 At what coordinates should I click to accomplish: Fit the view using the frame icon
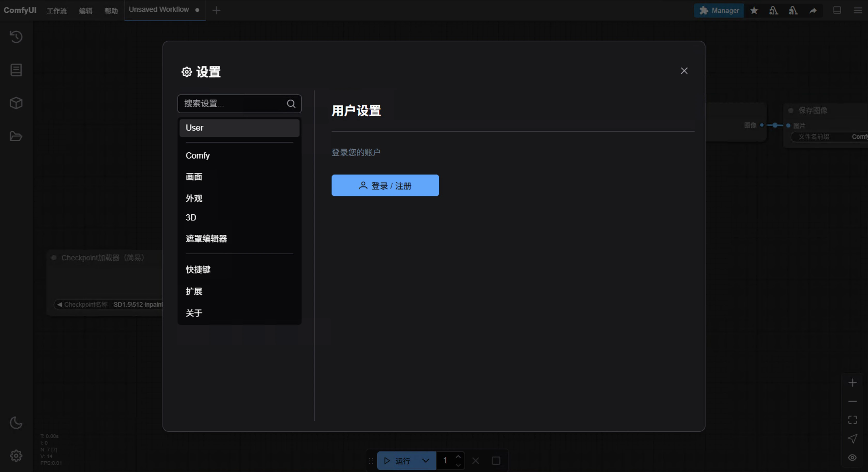pos(853,420)
